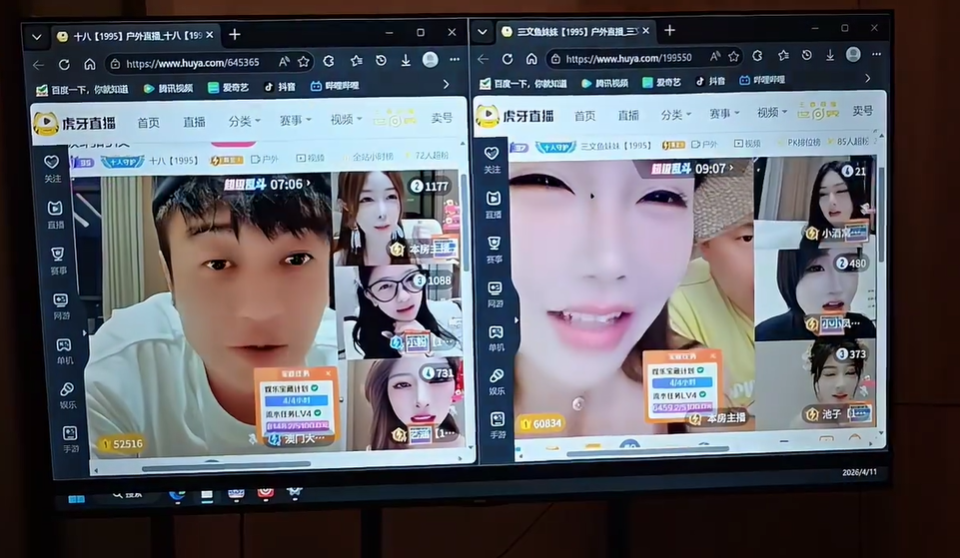Click 户外 category tag in left stream header
The height and width of the screenshot is (558, 960).
tap(264, 159)
